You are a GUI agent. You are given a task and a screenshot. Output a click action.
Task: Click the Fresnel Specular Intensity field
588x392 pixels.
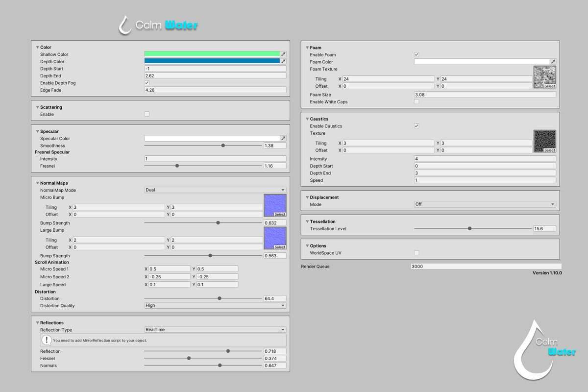point(215,159)
